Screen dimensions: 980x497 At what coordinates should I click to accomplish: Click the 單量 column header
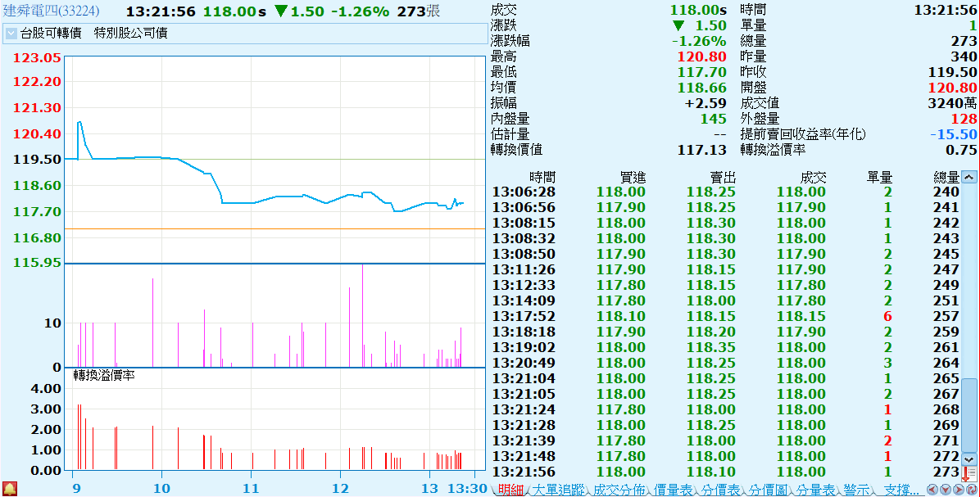coord(879,177)
